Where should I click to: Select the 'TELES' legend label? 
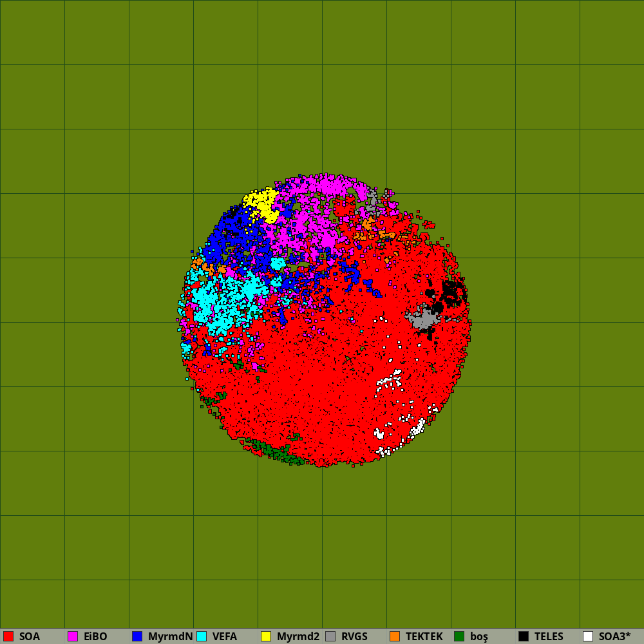[549, 637]
